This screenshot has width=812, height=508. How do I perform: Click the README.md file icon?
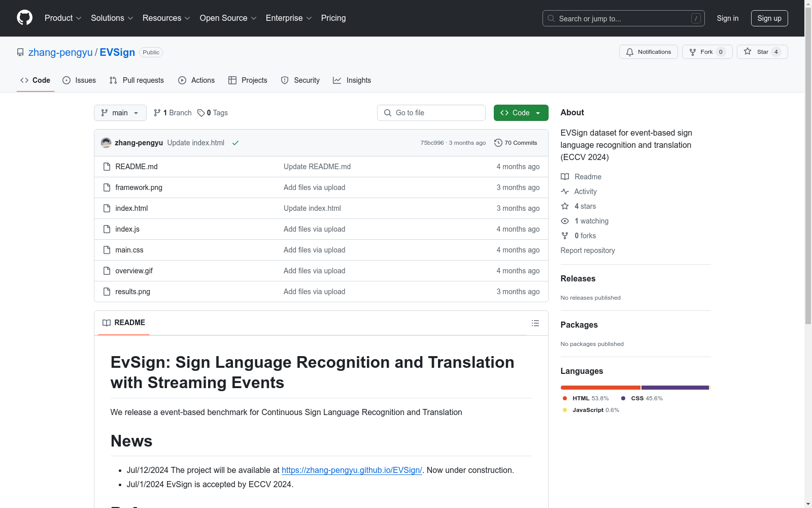107,167
